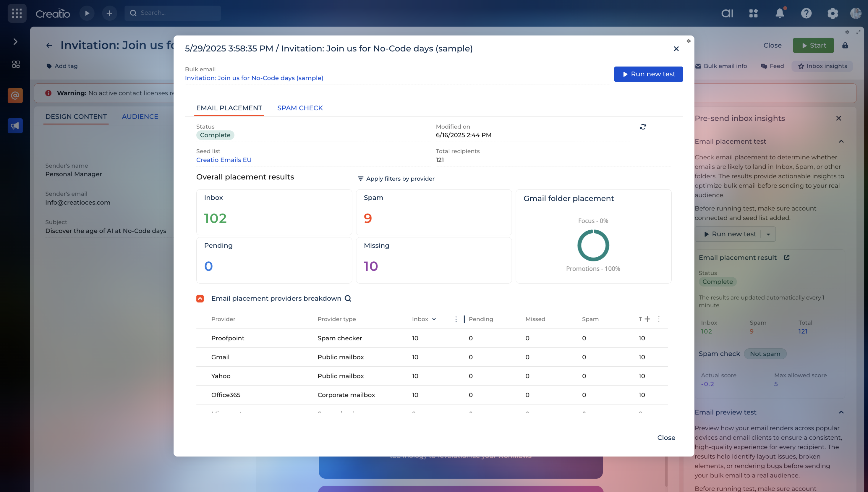
Task: Open the sidebar dashboards grid icon
Action: point(16,64)
